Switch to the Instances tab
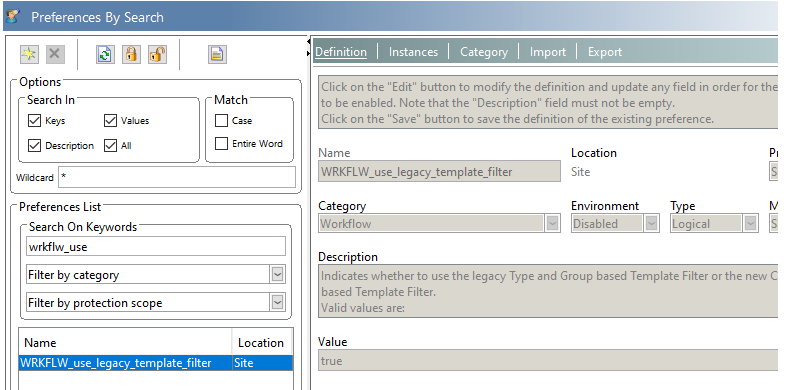 (413, 52)
